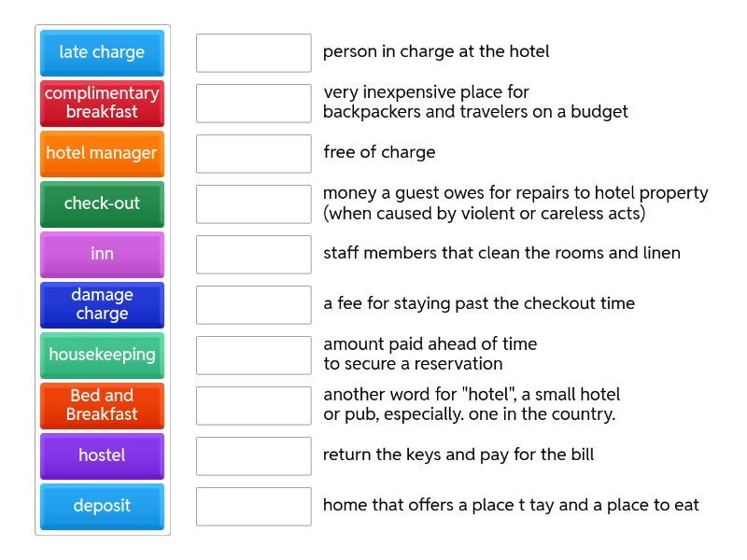Screen dimensions: 747x560
Task: Pick the 'complimentary breakfast' red tile
Action: coord(102,103)
